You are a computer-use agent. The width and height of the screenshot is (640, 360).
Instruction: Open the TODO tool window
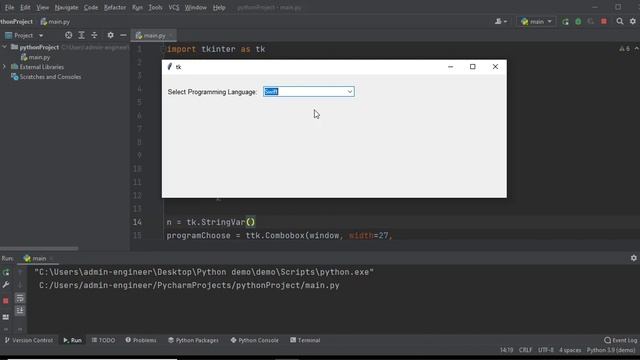point(103,340)
